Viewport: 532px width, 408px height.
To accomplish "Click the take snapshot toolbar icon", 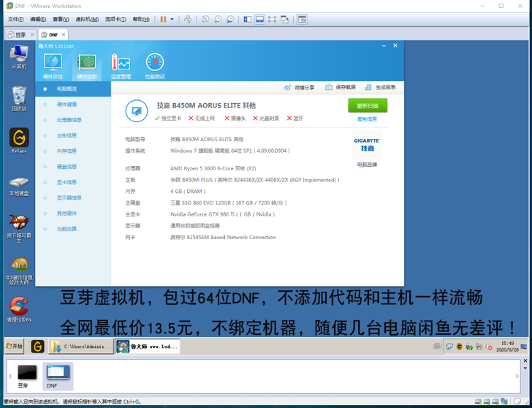I will tap(205, 19).
